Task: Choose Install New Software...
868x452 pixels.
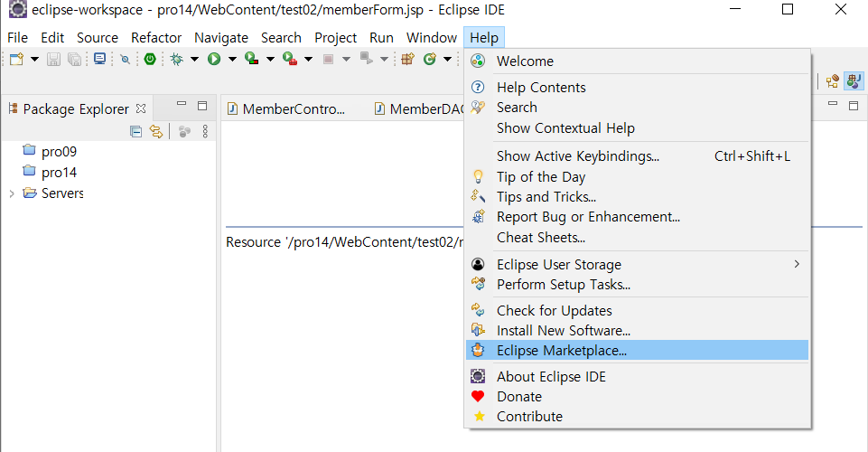Action: pos(637,330)
